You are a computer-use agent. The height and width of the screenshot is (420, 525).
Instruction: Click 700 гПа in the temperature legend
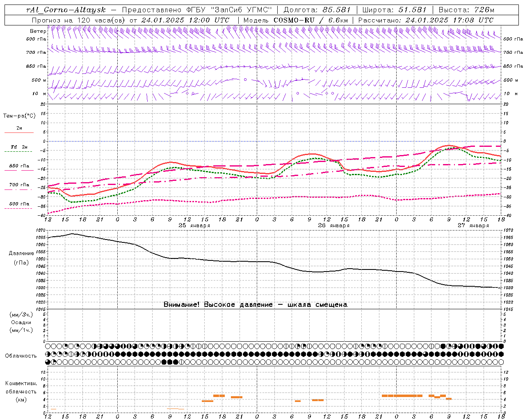point(19,185)
